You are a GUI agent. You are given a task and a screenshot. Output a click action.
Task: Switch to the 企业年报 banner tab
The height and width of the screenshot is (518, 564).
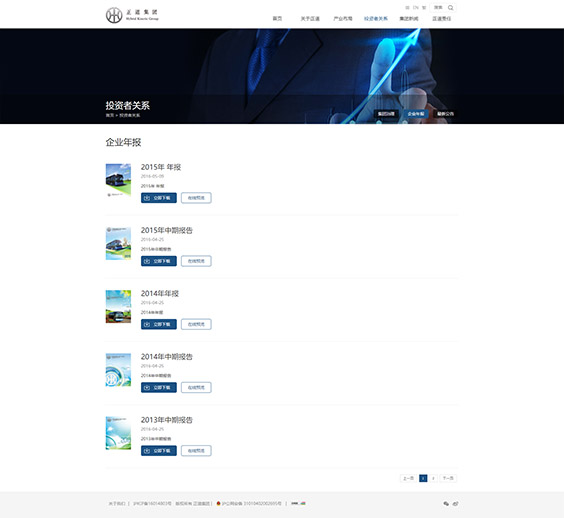416,114
